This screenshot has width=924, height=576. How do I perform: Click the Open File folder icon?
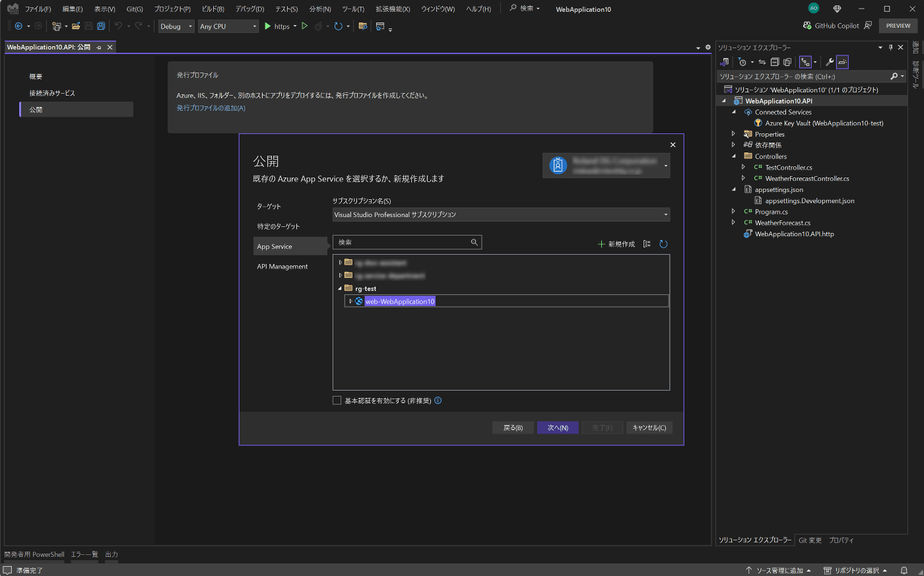click(x=76, y=26)
